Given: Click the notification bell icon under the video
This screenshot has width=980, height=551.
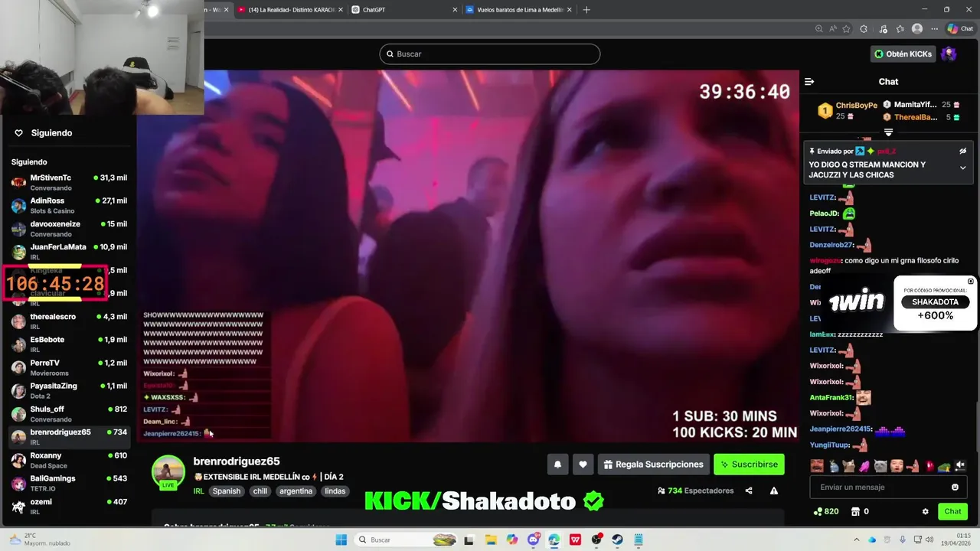Looking at the screenshot, I should [557, 465].
